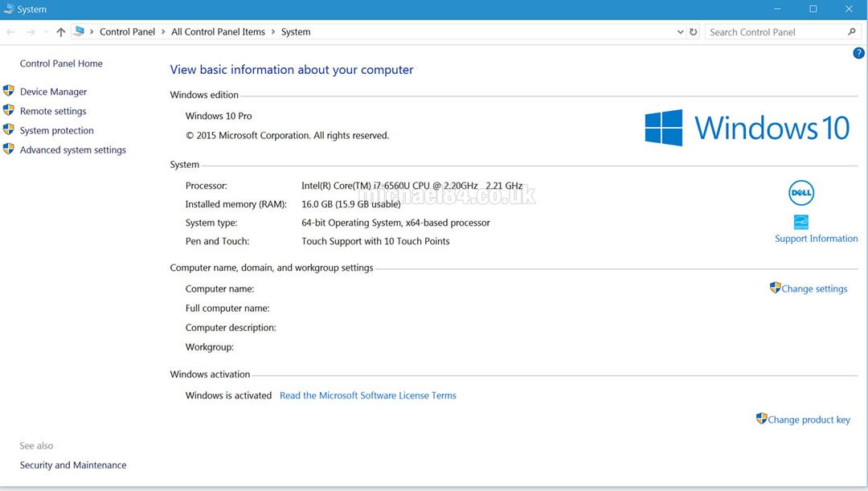Click View basic information heading
The image size is (868, 491).
click(292, 70)
